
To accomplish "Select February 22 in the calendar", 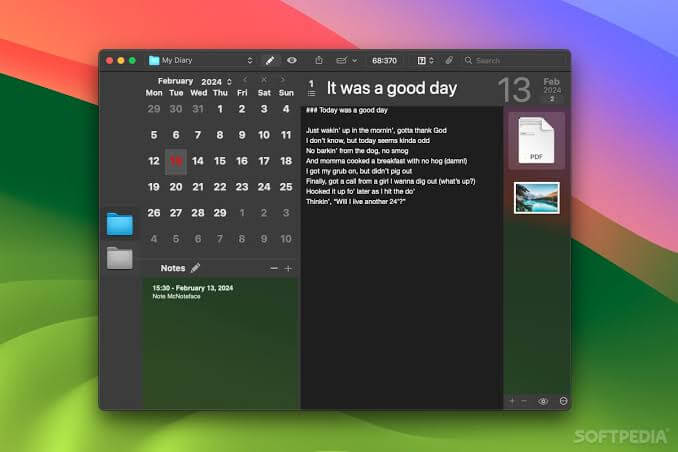I will pos(220,187).
